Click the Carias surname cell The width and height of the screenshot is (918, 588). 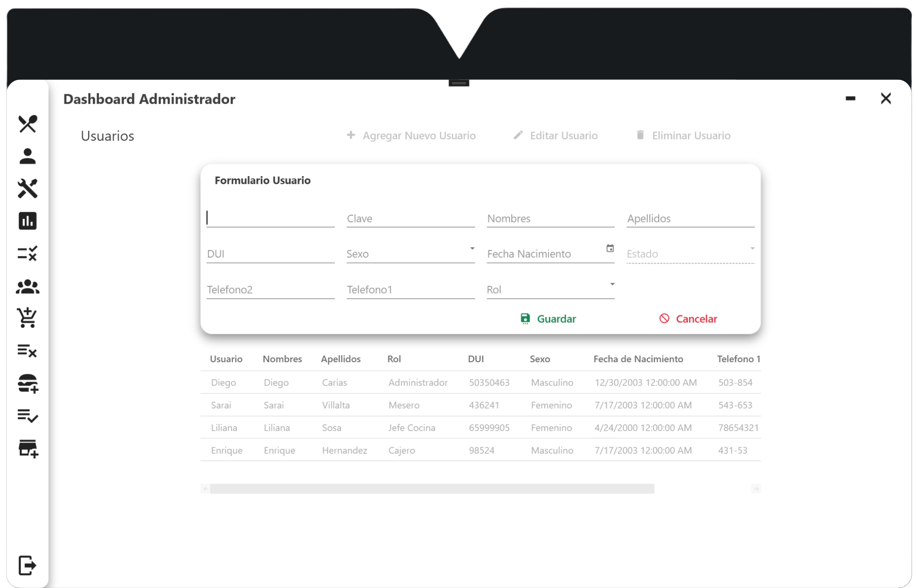tap(334, 382)
